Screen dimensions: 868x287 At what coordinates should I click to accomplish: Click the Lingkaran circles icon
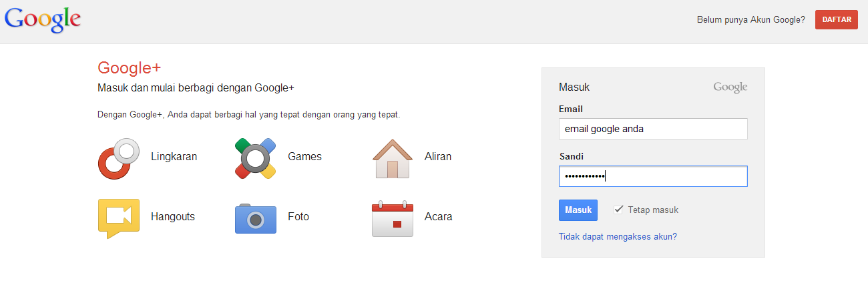pyautogui.click(x=118, y=158)
